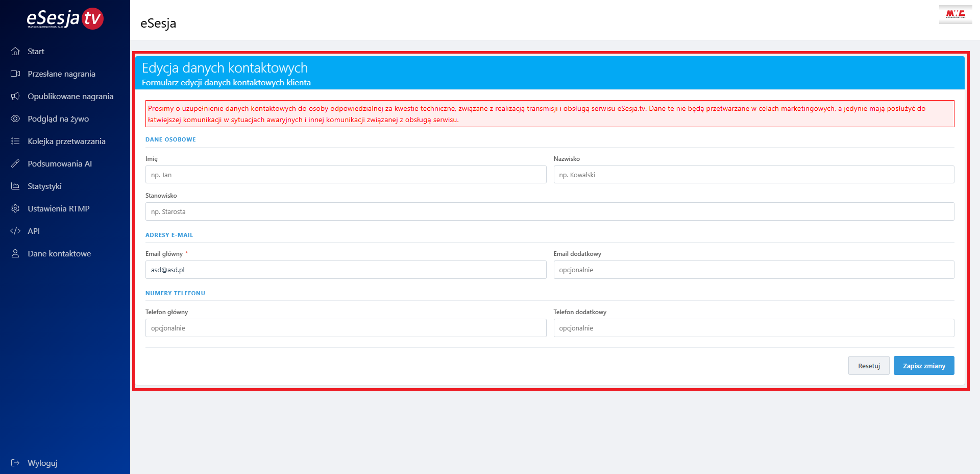Click the code brackets API icon

click(x=15, y=231)
